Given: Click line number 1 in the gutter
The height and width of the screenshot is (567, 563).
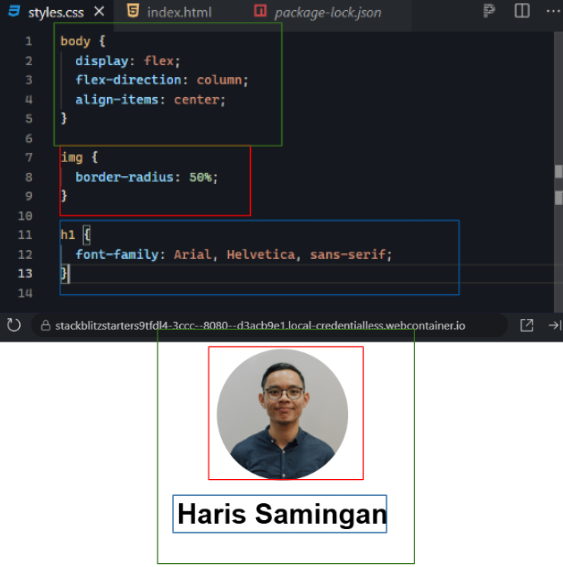Looking at the screenshot, I should [29, 41].
